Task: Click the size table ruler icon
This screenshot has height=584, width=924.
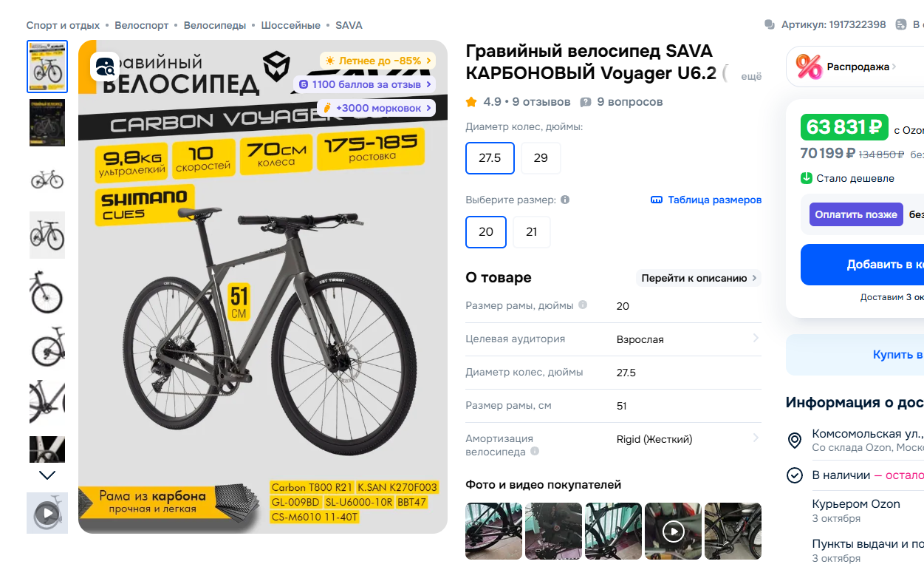Action: coord(657,200)
